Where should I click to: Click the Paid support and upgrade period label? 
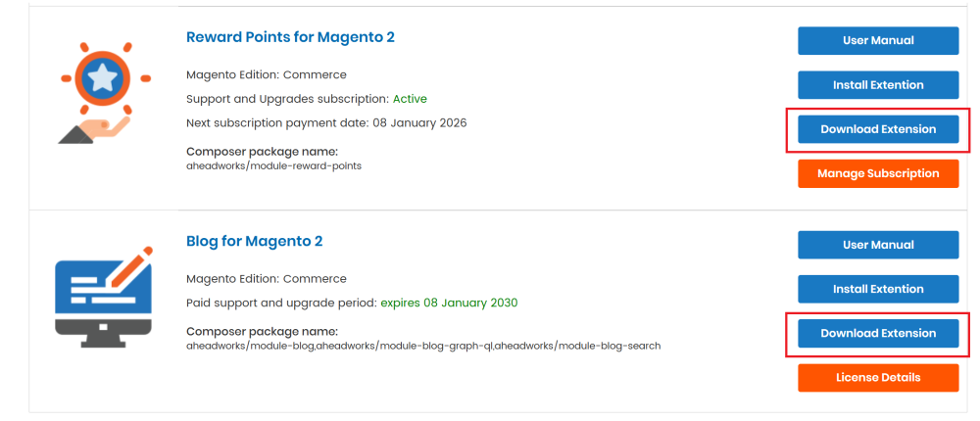[x=282, y=303]
